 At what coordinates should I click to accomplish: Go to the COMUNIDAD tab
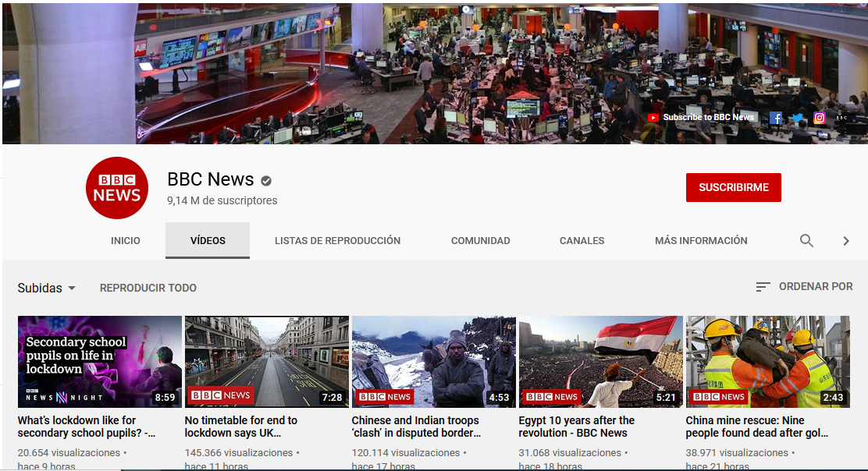point(481,240)
